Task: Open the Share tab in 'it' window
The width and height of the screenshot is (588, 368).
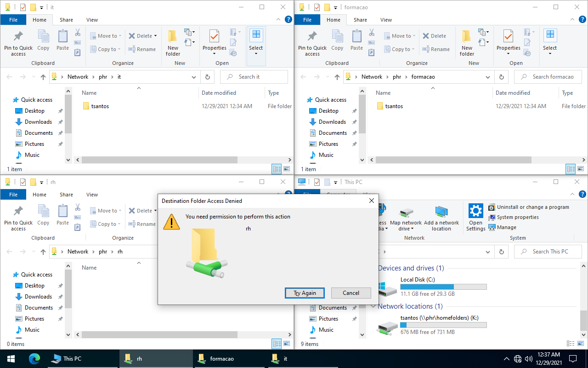Action: (x=66, y=20)
